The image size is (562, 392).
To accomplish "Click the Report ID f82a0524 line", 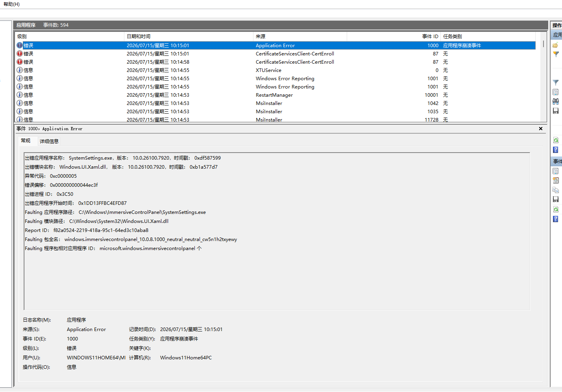I will (x=87, y=230).
